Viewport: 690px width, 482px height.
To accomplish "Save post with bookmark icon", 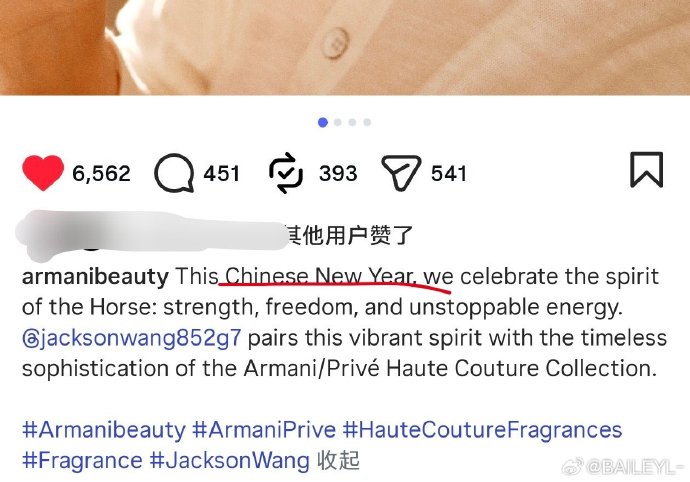I will [x=646, y=170].
